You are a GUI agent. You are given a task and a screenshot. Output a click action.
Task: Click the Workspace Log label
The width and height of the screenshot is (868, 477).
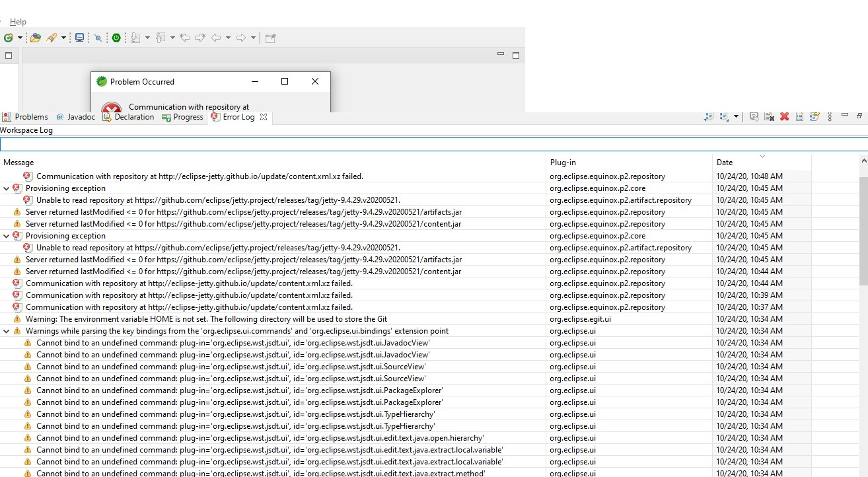[x=26, y=130]
